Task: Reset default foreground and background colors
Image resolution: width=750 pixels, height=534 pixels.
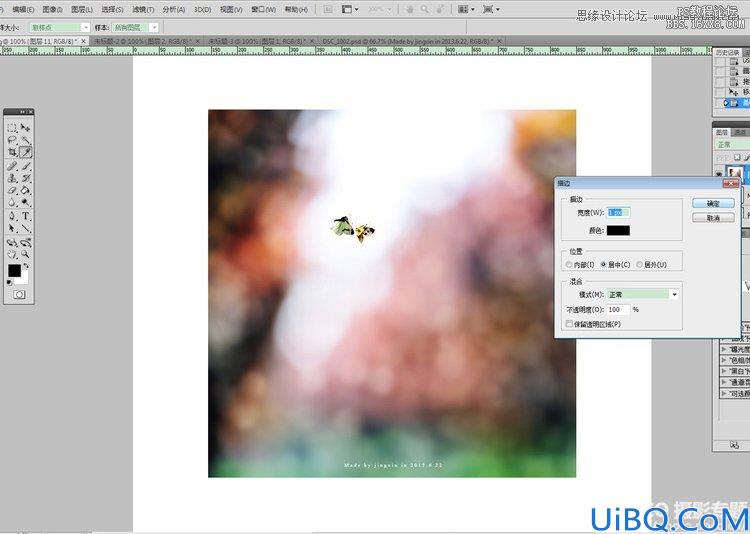Action: (10, 282)
